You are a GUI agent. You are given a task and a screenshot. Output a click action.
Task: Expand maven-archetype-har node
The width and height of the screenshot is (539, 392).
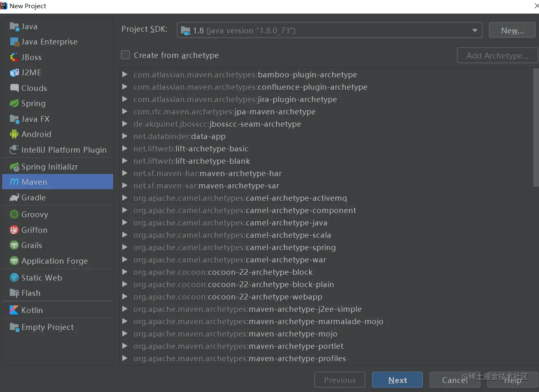coord(125,173)
